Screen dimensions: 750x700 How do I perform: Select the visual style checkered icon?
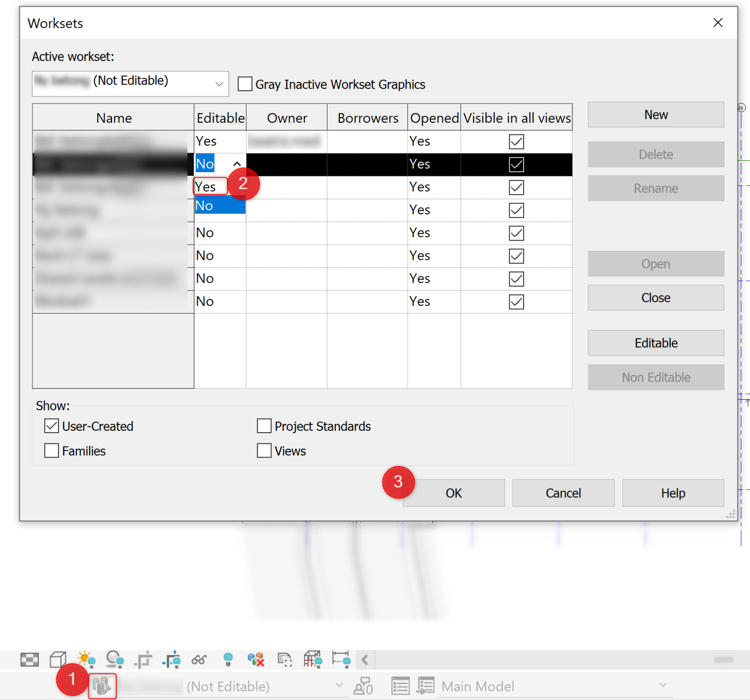(x=29, y=659)
